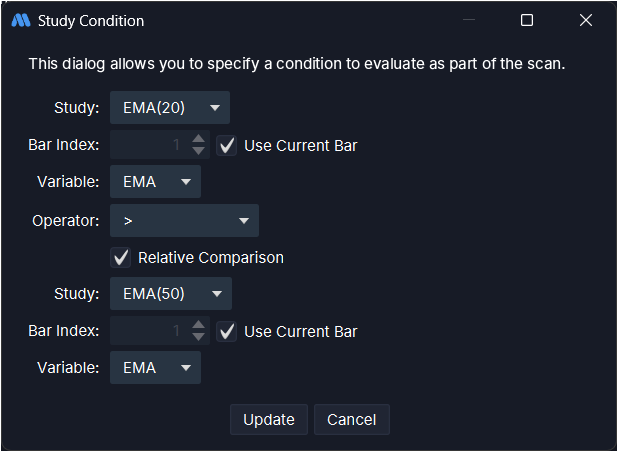Click the up arrow of bottom Bar Index stepper

pos(198,325)
